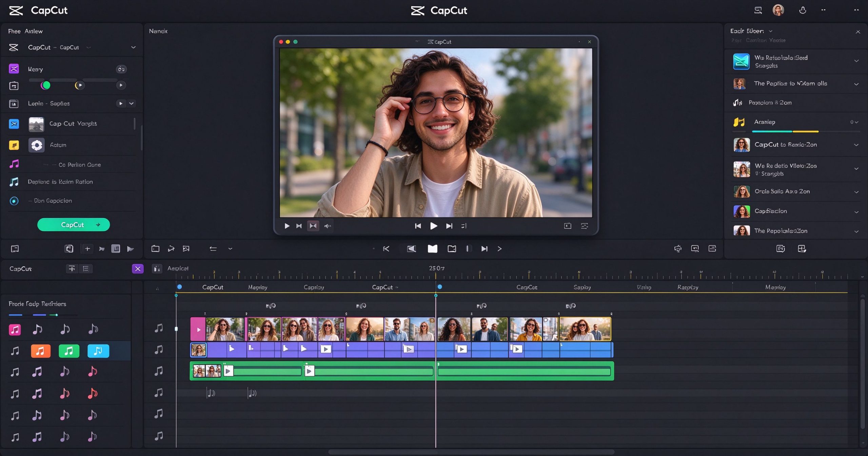Open the user profile avatar at top
This screenshot has width=868, height=456.
(778, 10)
